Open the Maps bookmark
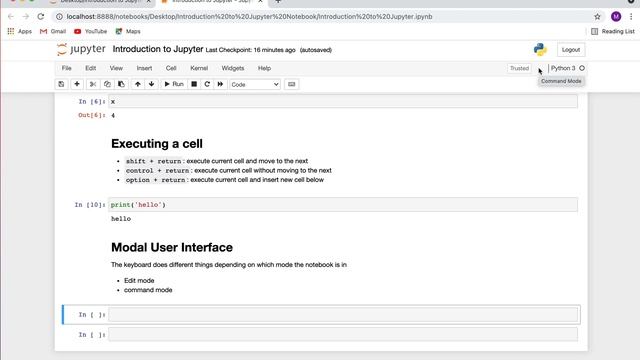Screen dimensions: 640x360 (x=128, y=31)
